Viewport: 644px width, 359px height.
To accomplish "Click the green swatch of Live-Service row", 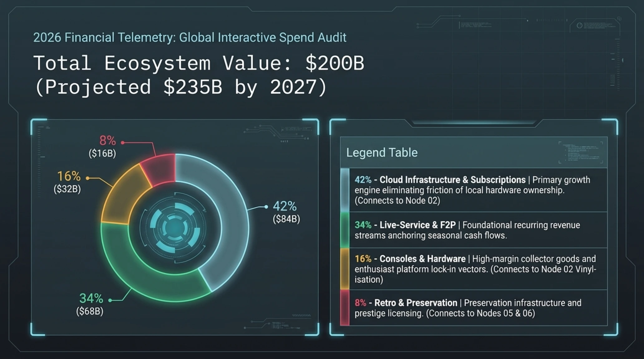I will [x=345, y=230].
